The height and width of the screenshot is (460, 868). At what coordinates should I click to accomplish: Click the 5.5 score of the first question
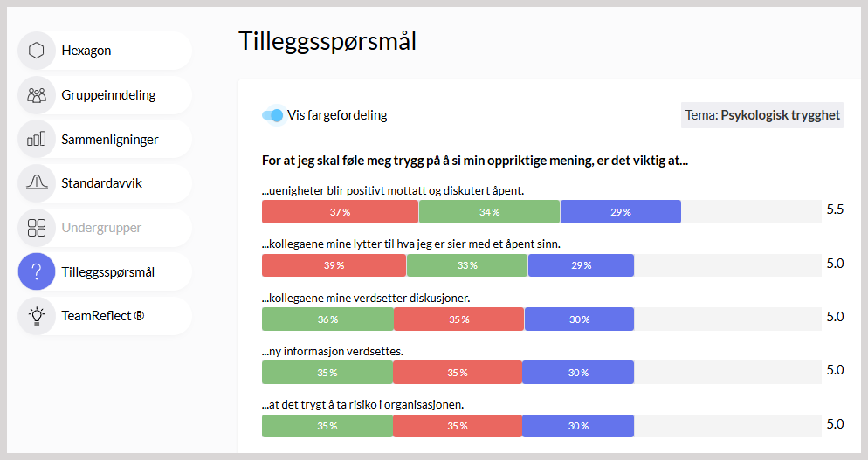(x=835, y=209)
